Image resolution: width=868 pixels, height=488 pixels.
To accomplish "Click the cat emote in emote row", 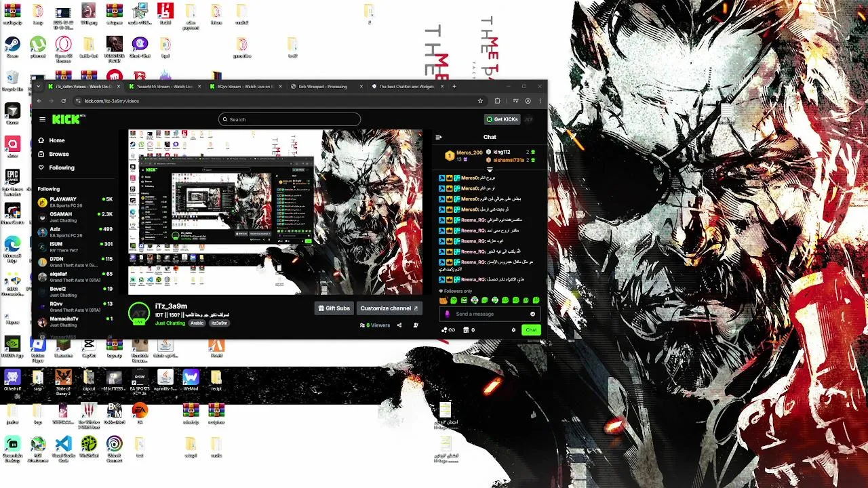I will [x=443, y=300].
